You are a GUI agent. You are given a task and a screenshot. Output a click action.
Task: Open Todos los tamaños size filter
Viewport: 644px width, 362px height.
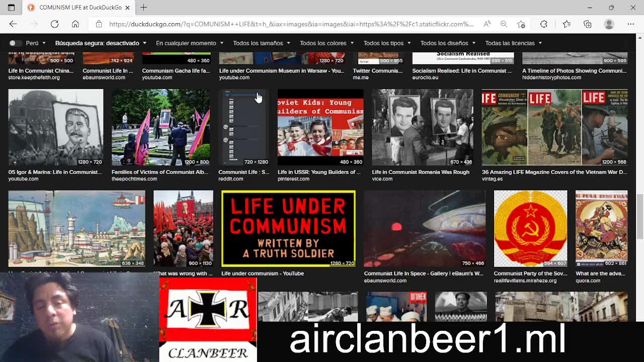[262, 43]
